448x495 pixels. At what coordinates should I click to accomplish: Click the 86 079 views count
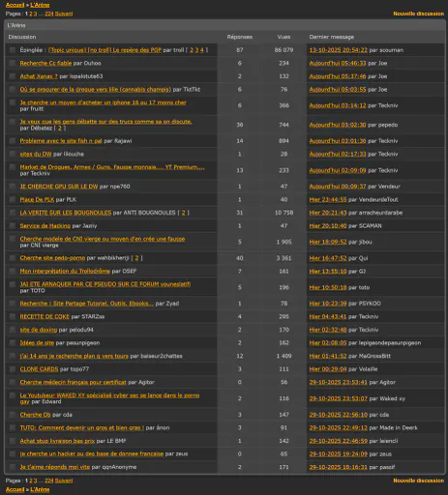pos(284,50)
